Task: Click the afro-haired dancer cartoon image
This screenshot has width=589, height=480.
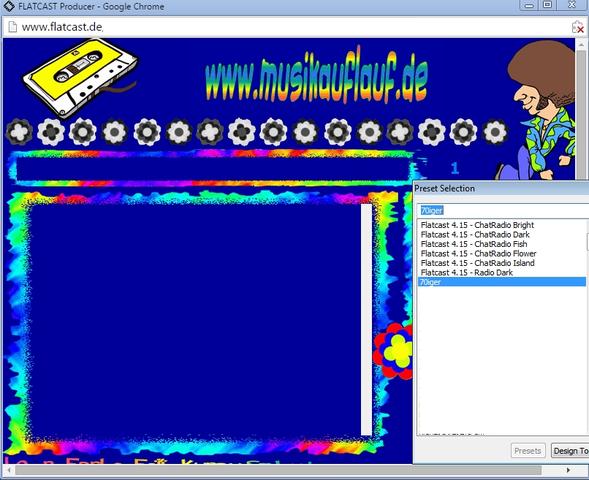Action: pos(541,109)
